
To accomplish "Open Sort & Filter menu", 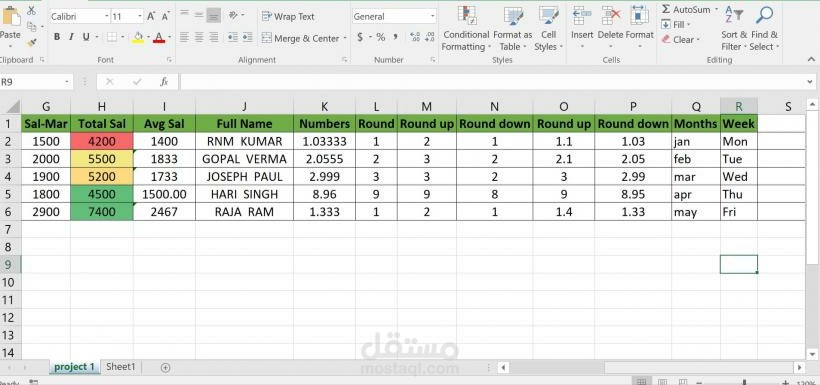I will tap(734, 28).
